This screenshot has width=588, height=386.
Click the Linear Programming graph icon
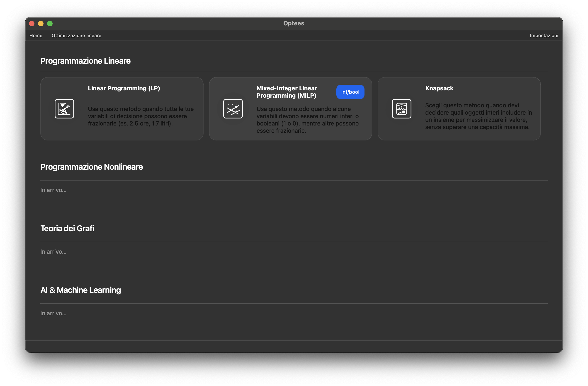(x=64, y=109)
